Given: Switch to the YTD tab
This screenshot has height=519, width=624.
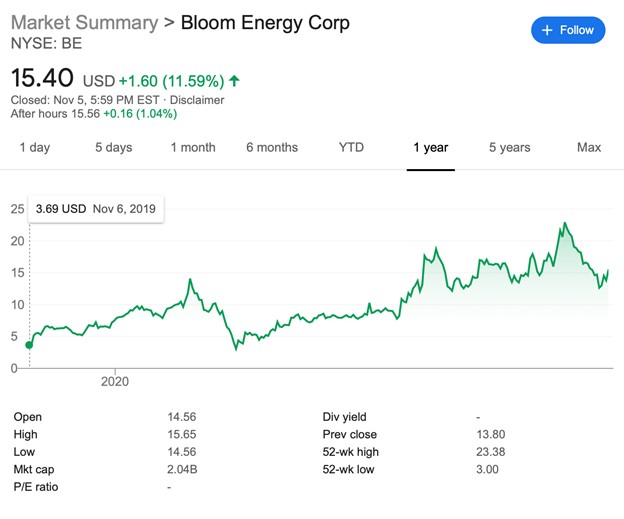Looking at the screenshot, I should [351, 147].
